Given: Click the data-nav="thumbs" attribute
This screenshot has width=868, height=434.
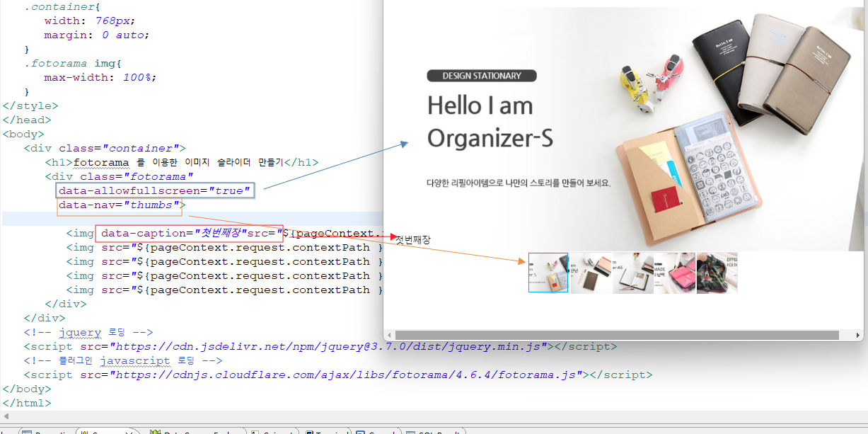Looking at the screenshot, I should 120,206.
